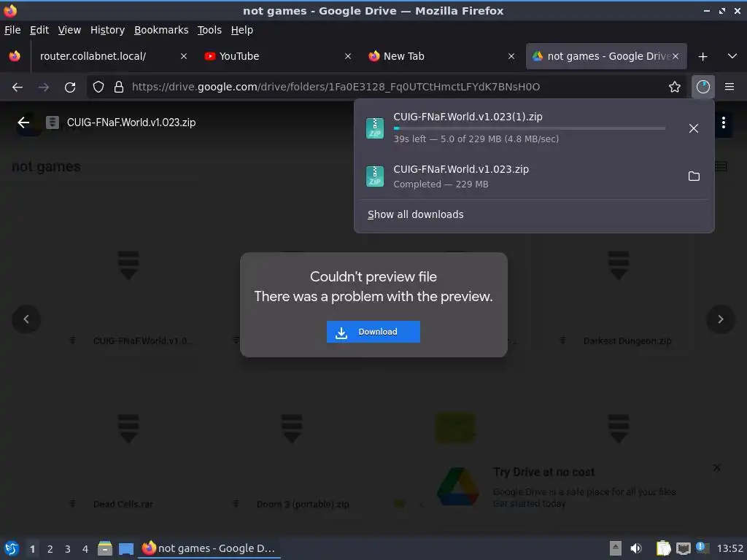Click the show desktop taskbar icon
The width and height of the screenshot is (747, 560).
pyautogui.click(x=126, y=548)
